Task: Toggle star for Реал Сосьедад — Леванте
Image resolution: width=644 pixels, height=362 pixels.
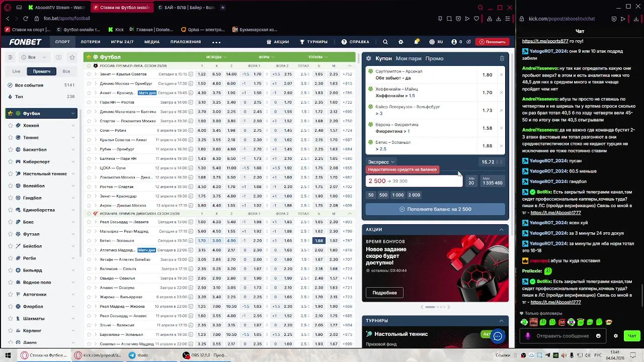Action: [89, 222]
